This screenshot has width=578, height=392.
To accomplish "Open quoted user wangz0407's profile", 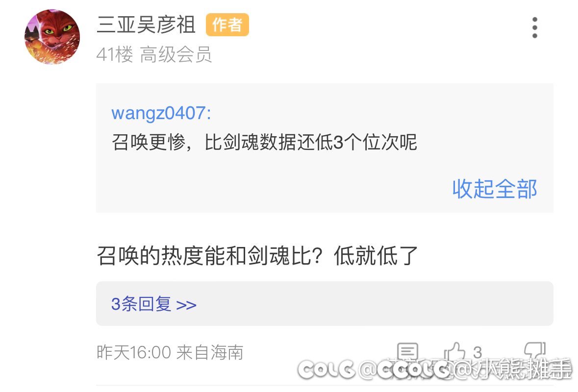I will pos(161,113).
